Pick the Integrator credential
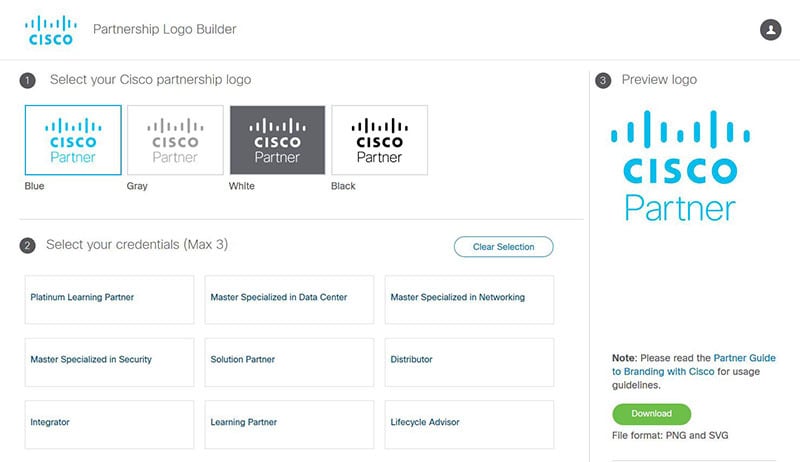Screen dimensions: 800x462 tap(109, 425)
